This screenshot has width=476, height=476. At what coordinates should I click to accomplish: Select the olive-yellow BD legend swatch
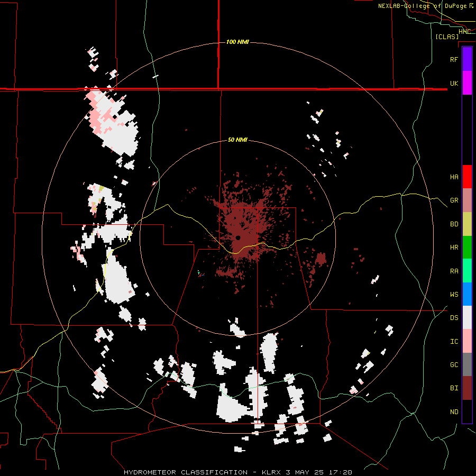pyautogui.click(x=467, y=224)
